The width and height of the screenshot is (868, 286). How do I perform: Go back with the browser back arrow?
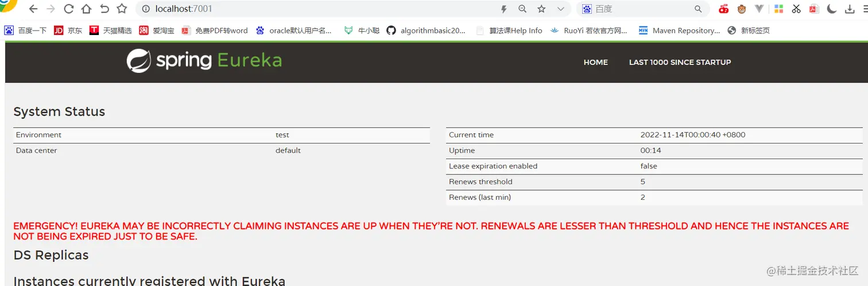click(33, 9)
